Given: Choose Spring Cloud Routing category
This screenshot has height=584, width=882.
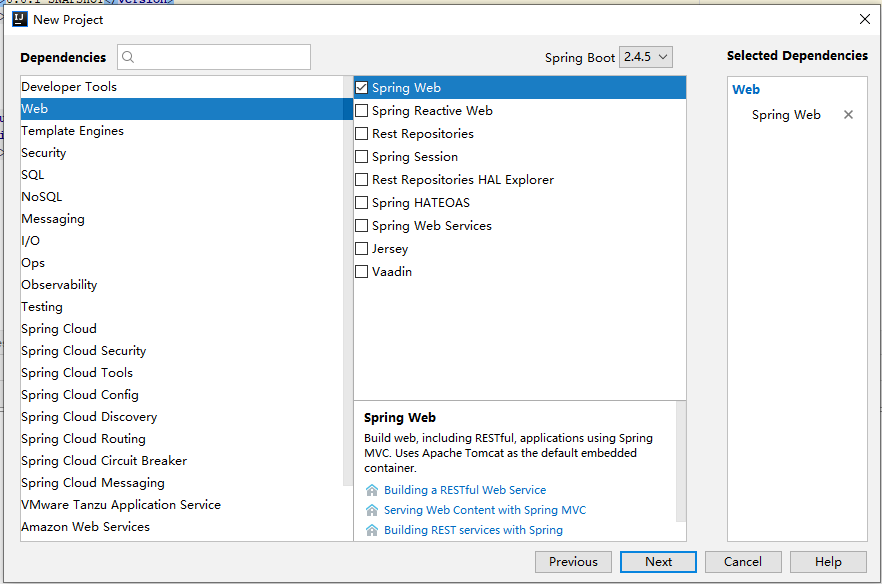Looking at the screenshot, I should click(182, 438).
